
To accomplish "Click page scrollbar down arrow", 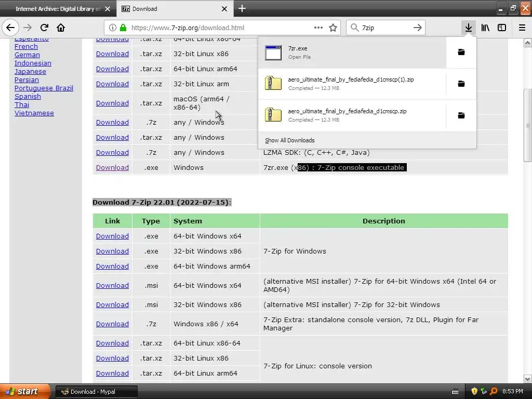I will (527, 379).
